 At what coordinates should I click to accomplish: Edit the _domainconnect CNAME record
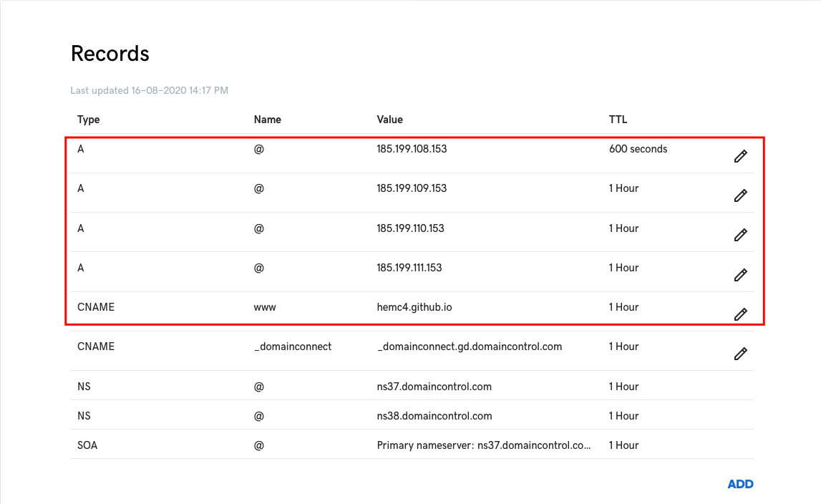pos(740,354)
